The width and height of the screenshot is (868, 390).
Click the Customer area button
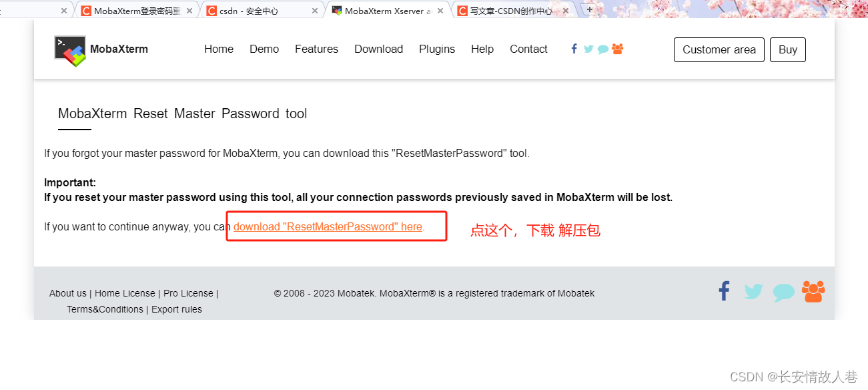pyautogui.click(x=719, y=49)
